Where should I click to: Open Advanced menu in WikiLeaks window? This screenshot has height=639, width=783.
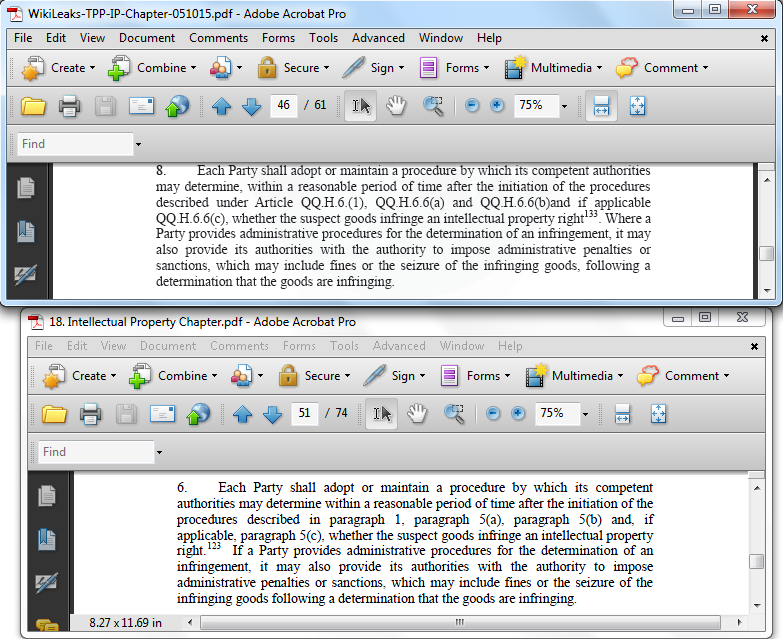pyautogui.click(x=378, y=38)
